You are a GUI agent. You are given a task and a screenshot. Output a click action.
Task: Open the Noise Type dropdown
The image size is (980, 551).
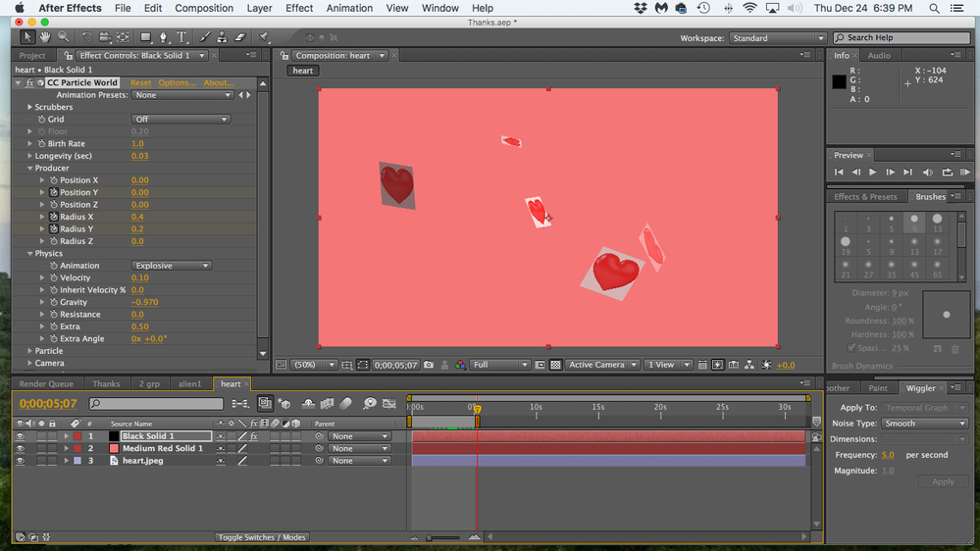pyautogui.click(x=924, y=424)
